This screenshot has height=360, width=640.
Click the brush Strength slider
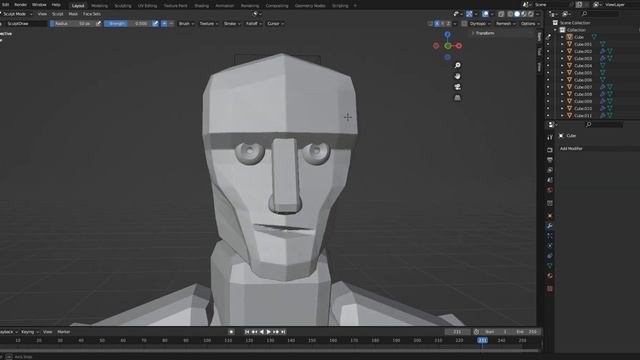coord(128,24)
